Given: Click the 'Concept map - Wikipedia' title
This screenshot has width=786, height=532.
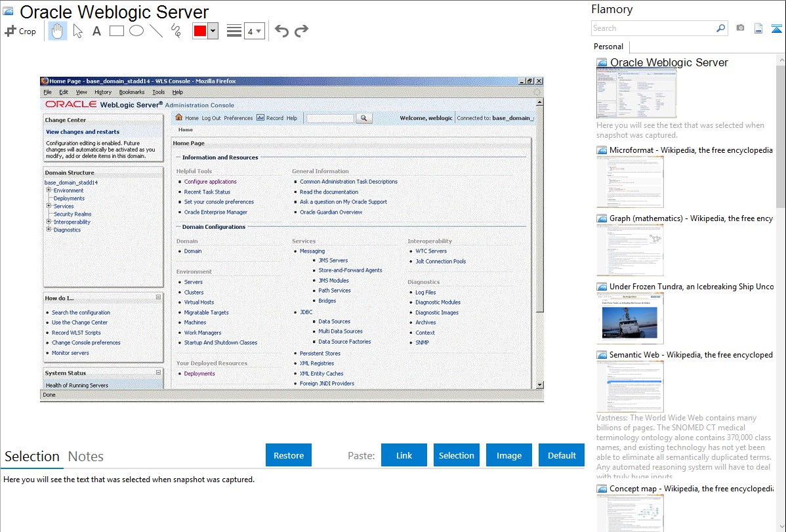Looking at the screenshot, I should pos(691,488).
